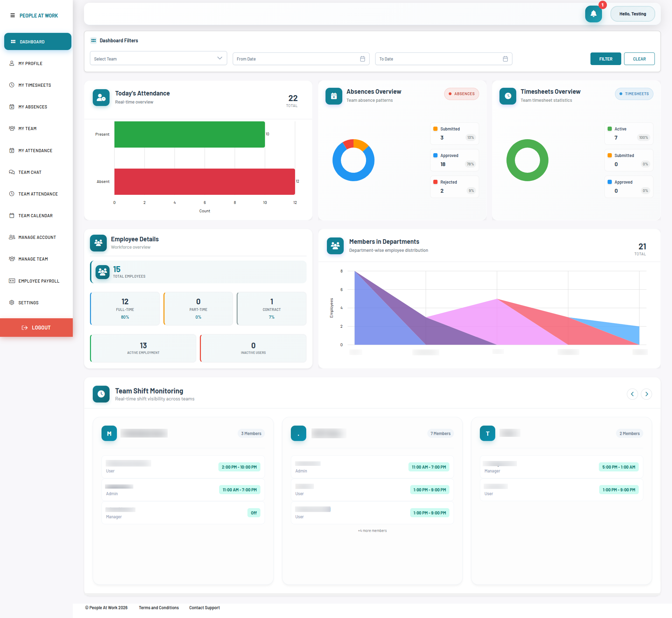The height and width of the screenshot is (618, 672).
Task: Click the Absences Overview calendar icon
Action: pyautogui.click(x=334, y=96)
